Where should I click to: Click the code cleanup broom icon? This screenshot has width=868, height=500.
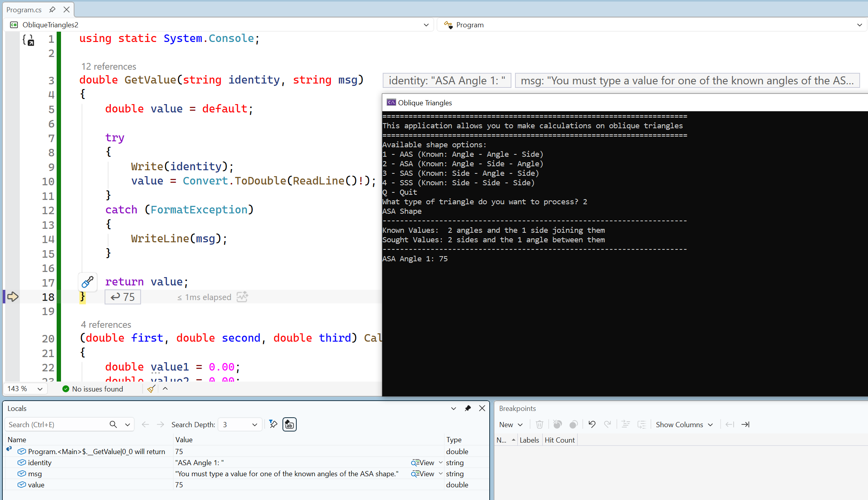pyautogui.click(x=151, y=389)
